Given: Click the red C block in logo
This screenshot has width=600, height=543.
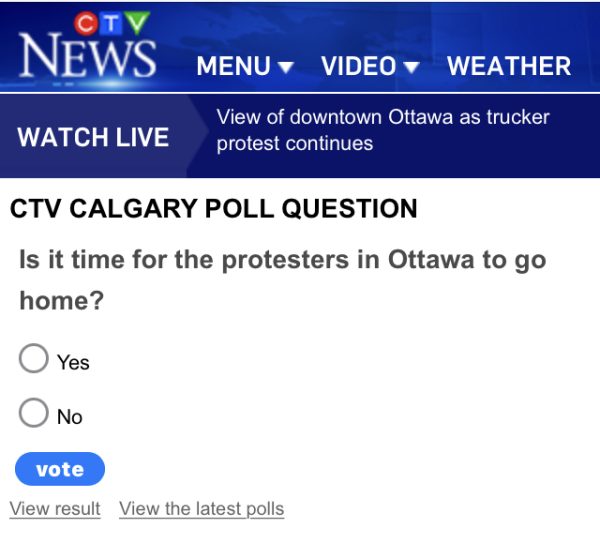Looking at the screenshot, I should pos(86,23).
